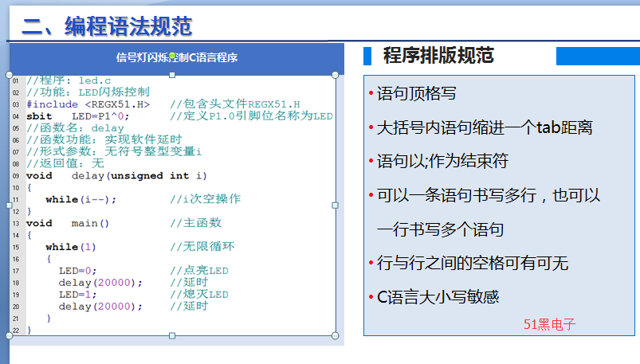This screenshot has height=364, width=640.
Task: Click the bullet 语句以;作为结束符
Action: point(442,161)
